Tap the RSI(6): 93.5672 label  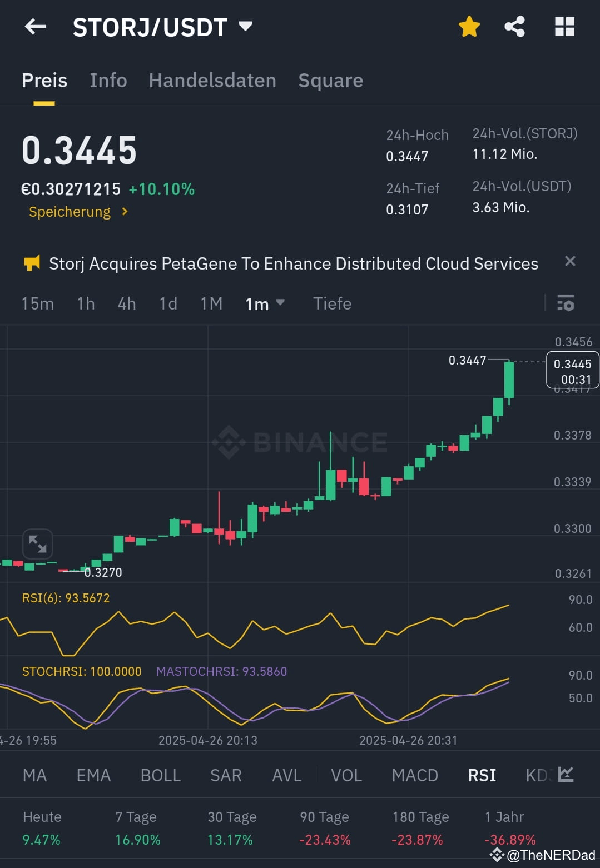(x=66, y=598)
